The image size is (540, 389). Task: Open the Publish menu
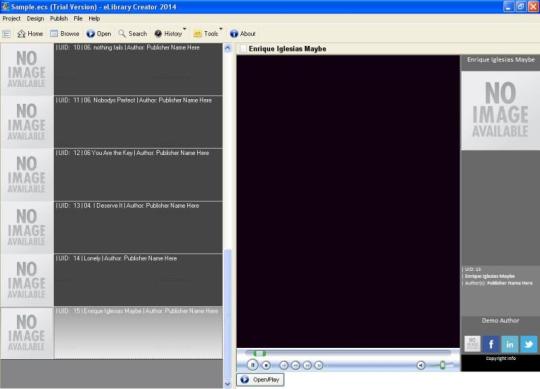pyautogui.click(x=59, y=19)
